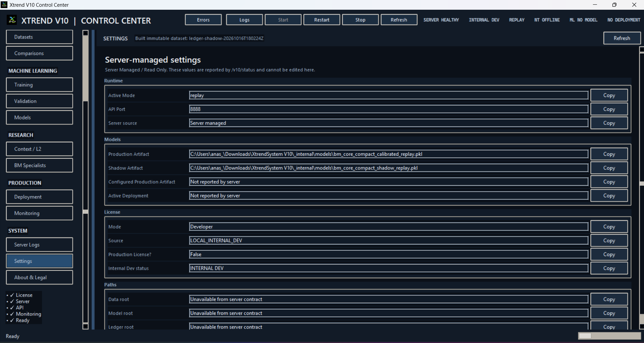Open the Monitoring page

[39, 213]
